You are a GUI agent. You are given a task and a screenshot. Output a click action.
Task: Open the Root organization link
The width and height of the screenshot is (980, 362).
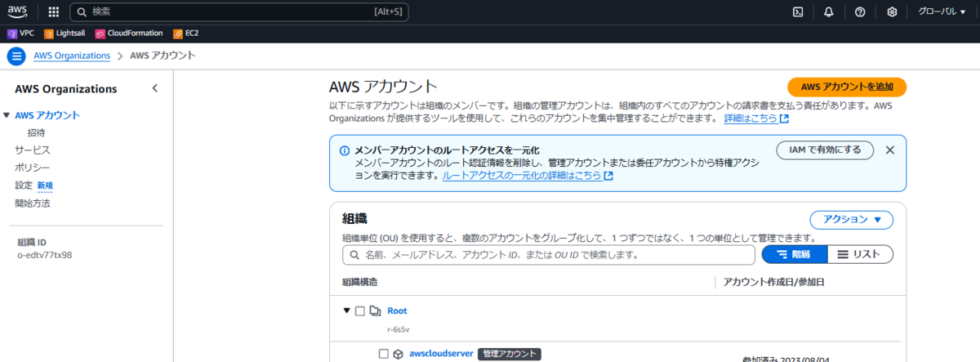[x=397, y=311]
